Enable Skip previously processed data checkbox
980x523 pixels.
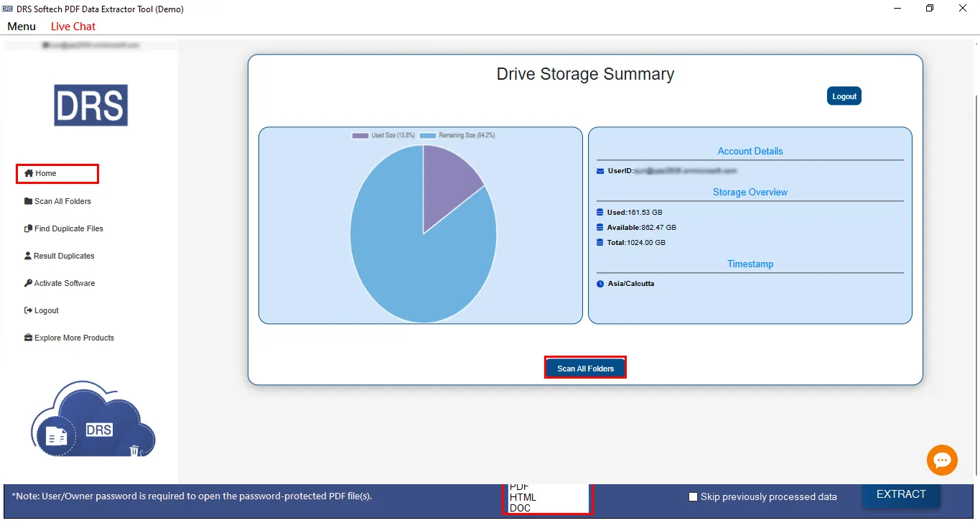pos(693,496)
